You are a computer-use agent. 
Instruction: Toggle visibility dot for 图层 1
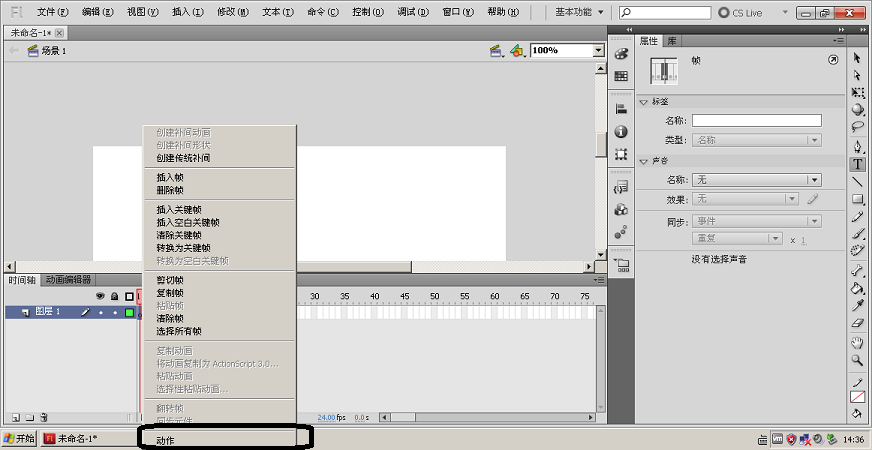click(x=101, y=313)
